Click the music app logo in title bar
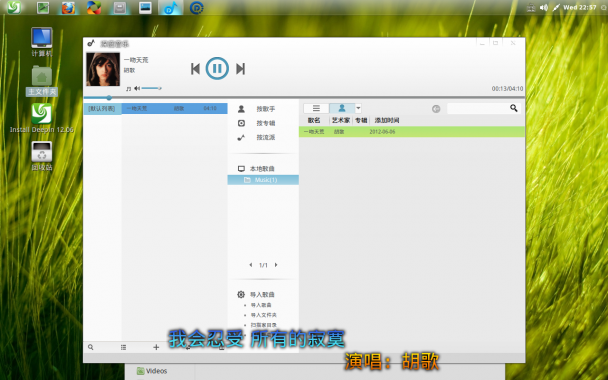 tap(91, 43)
